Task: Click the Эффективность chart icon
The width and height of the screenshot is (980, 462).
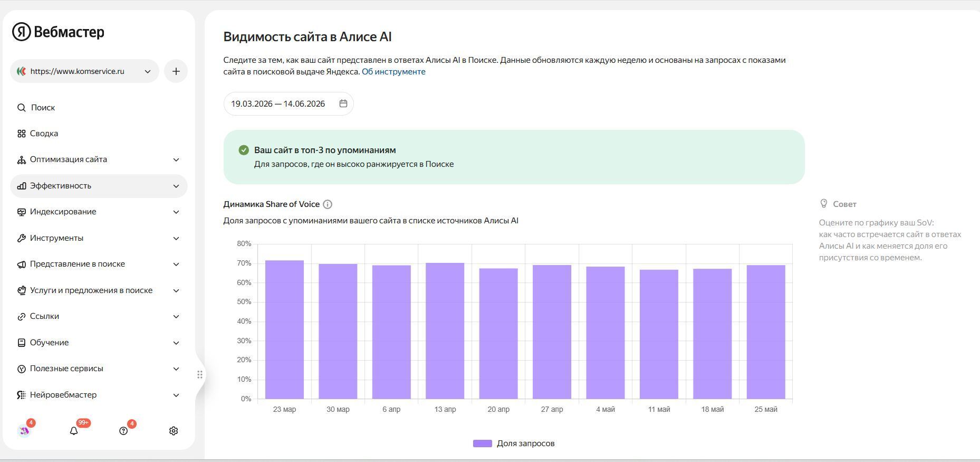Action: [x=21, y=186]
